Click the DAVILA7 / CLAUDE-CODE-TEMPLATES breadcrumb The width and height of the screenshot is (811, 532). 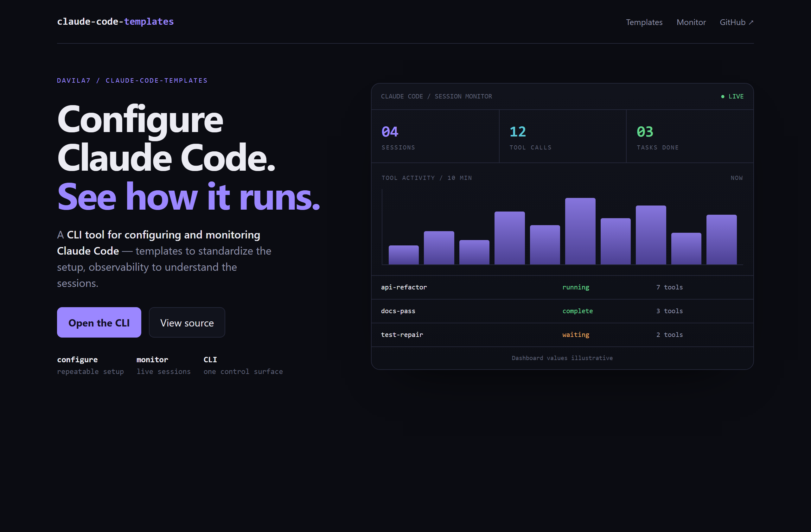pos(132,81)
